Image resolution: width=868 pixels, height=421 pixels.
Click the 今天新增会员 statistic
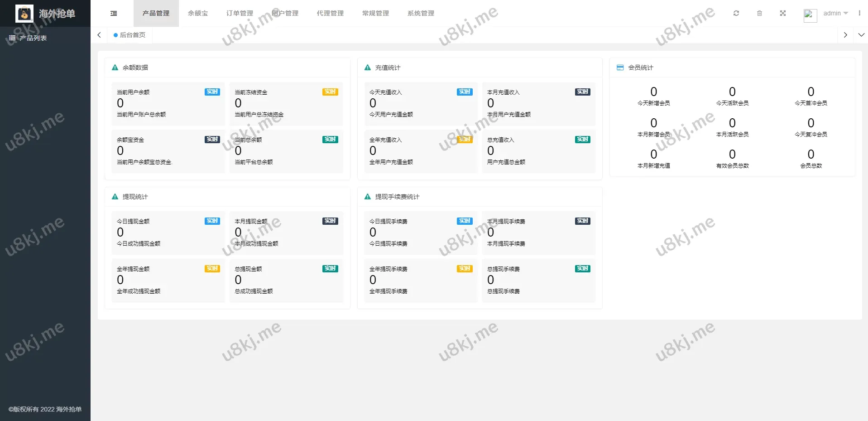[x=653, y=97]
